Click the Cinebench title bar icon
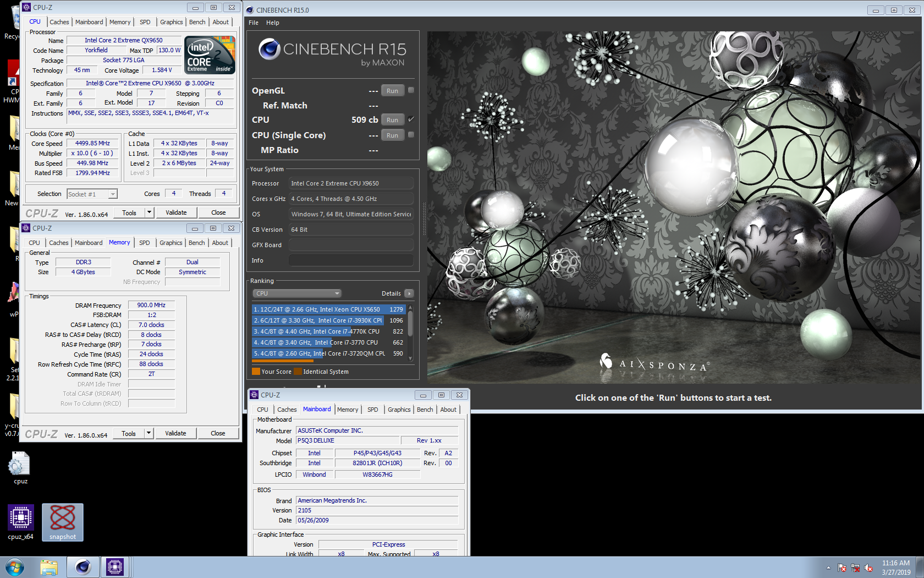This screenshot has width=924, height=578. coord(250,10)
